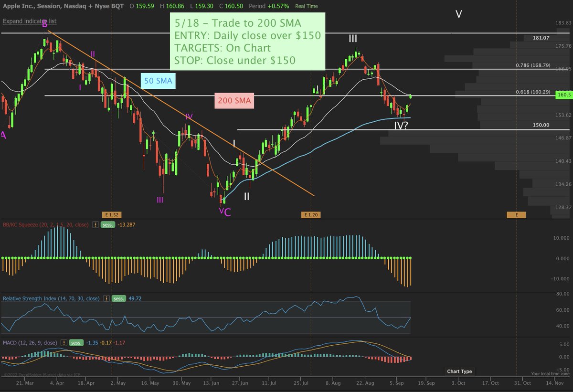Toggle sess. badge on BB/KC Squeeze
This screenshot has width=573, height=392.
pos(107,224)
